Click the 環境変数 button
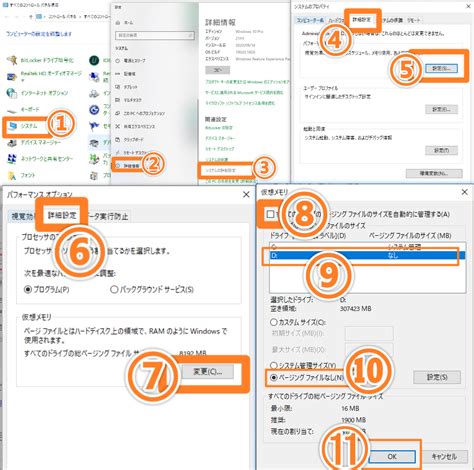 434,173
